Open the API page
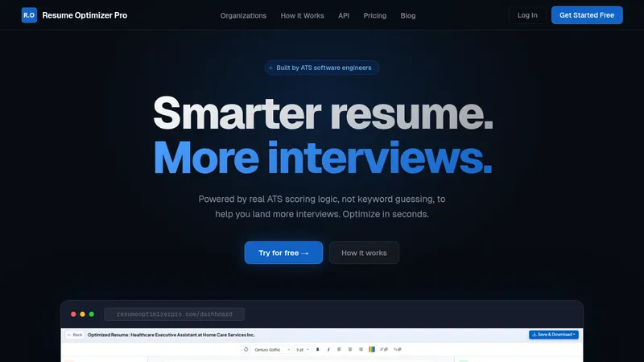644x362 pixels. [x=344, y=15]
